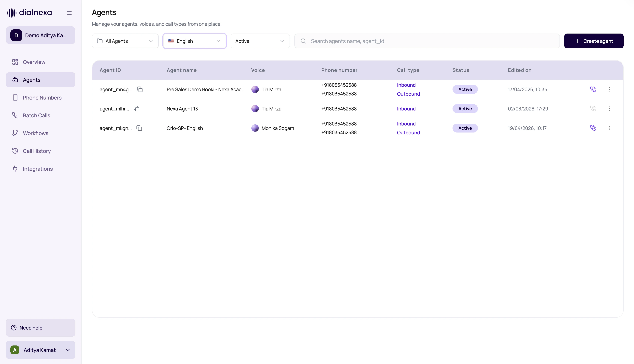Image resolution: width=634 pixels, height=364 pixels.
Task: Go to Overview page
Action: pos(40,62)
